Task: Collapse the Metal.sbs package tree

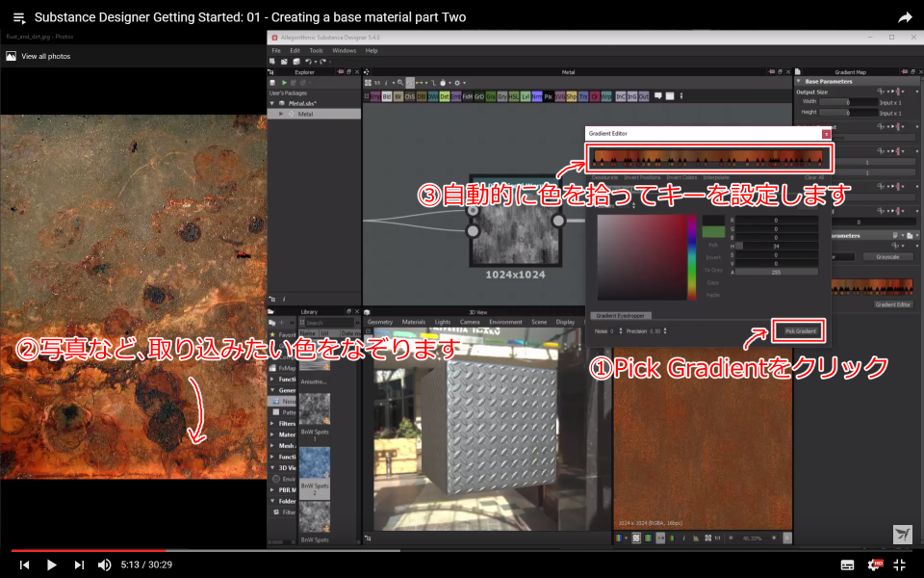Action: [272, 103]
